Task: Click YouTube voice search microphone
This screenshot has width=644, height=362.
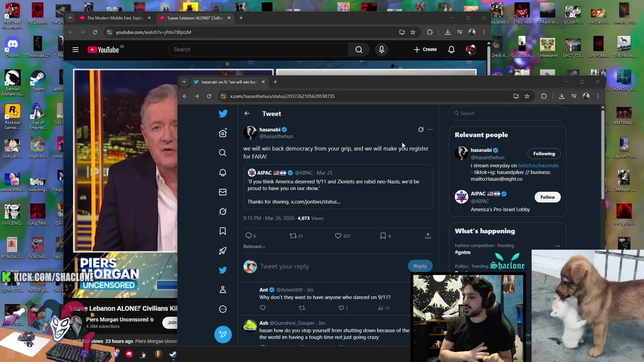Action: point(381,49)
